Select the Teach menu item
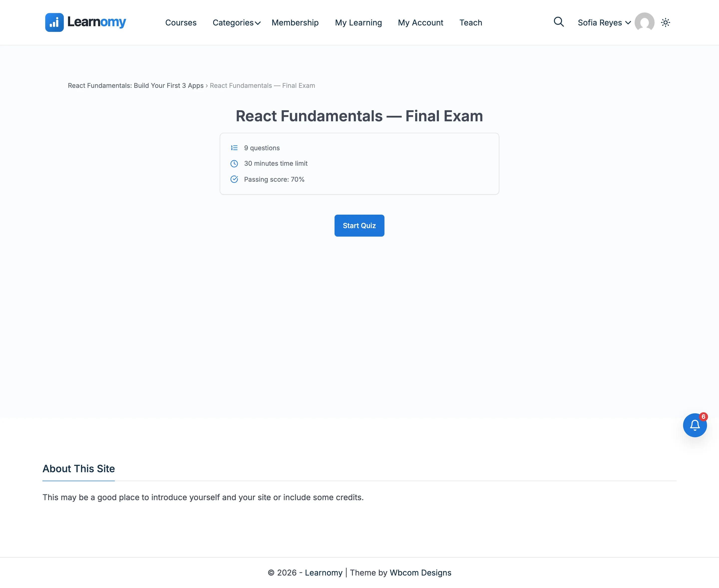This screenshot has width=719, height=588. [470, 23]
